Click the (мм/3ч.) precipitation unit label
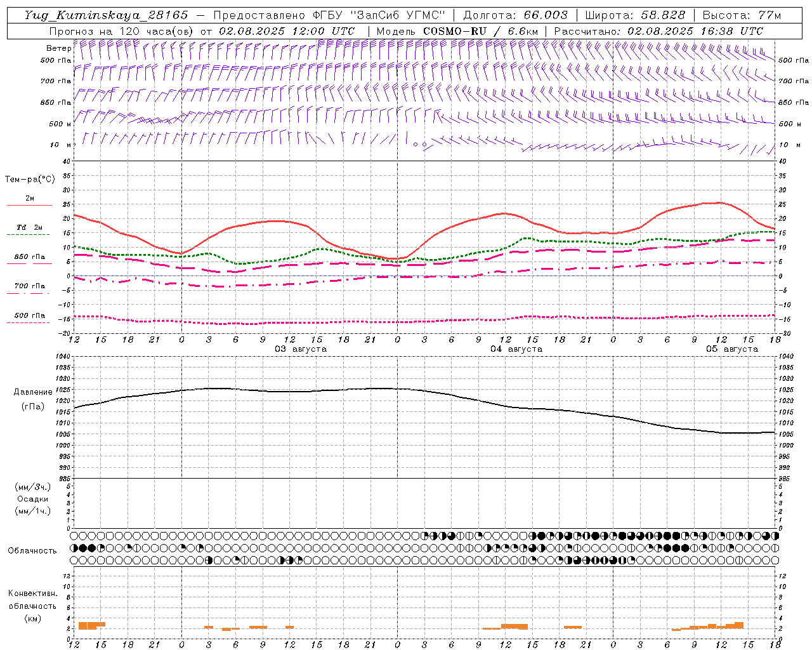812x650 pixels. [33, 487]
